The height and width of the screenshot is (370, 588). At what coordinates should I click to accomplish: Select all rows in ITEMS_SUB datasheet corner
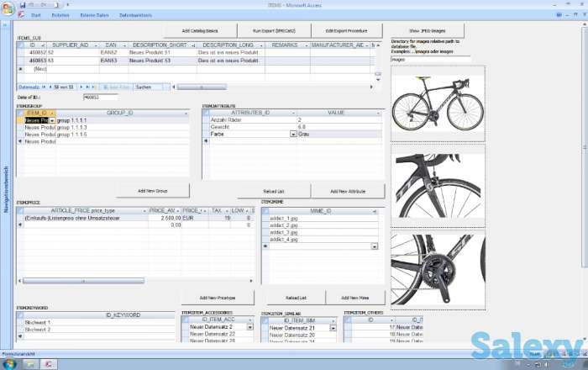point(20,45)
